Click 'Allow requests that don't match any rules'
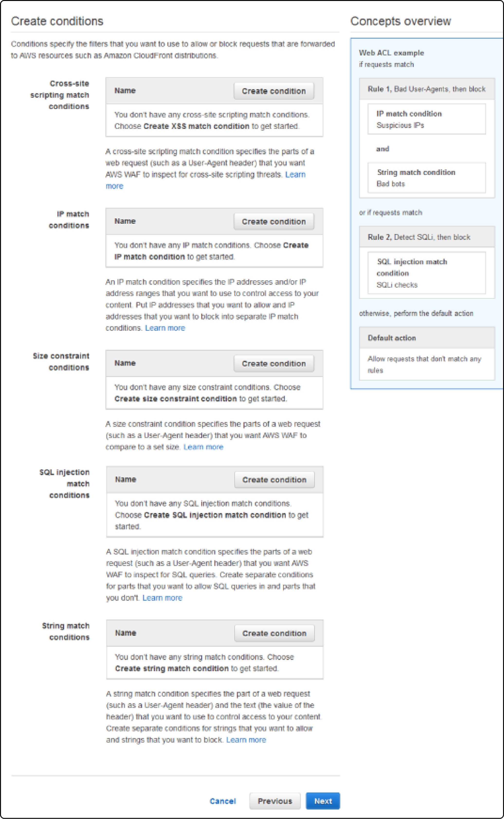504x819 pixels. point(424,365)
